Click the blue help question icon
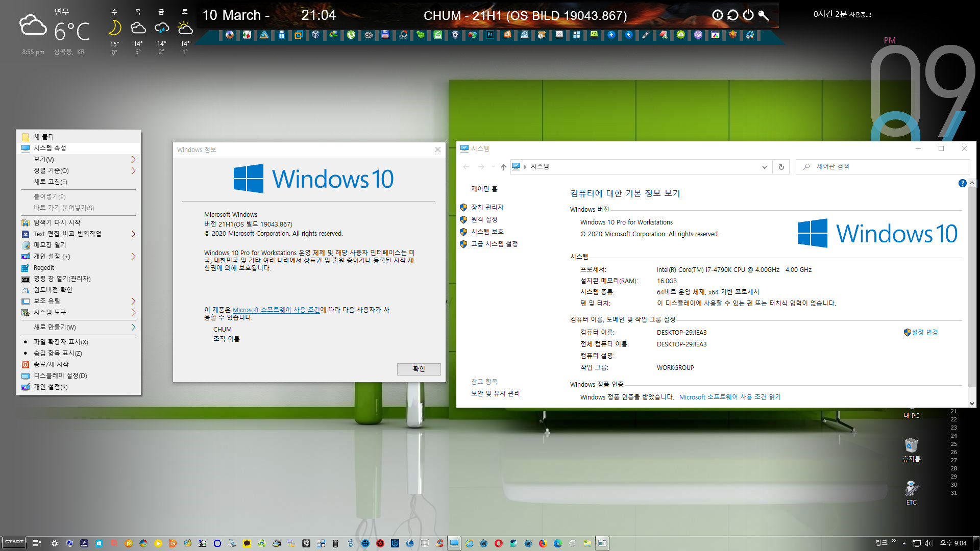 [962, 183]
